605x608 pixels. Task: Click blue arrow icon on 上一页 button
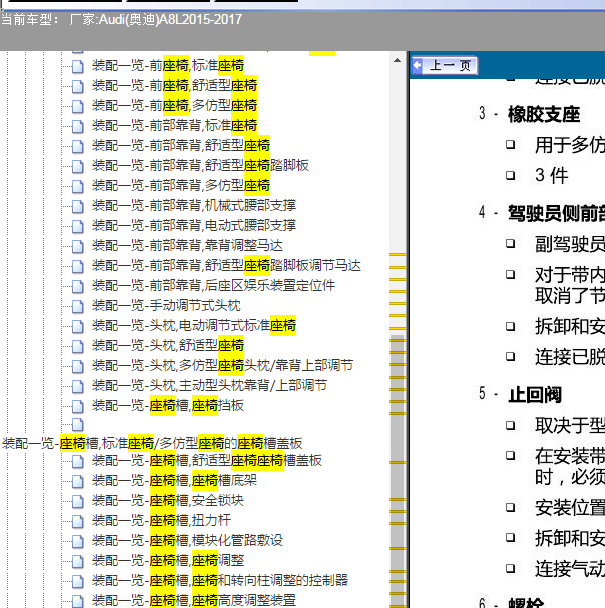click(x=418, y=66)
